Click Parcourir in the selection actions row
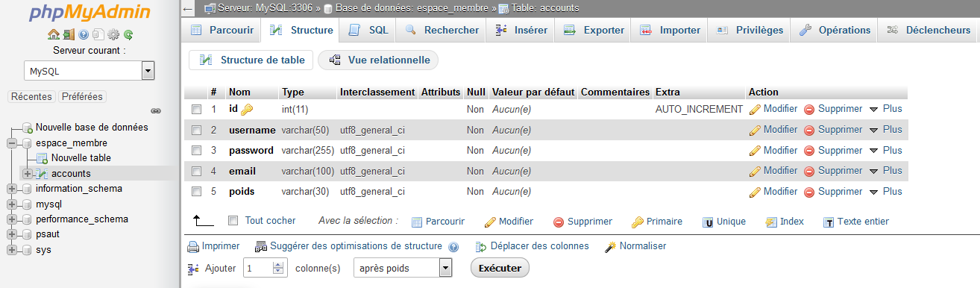 438,222
